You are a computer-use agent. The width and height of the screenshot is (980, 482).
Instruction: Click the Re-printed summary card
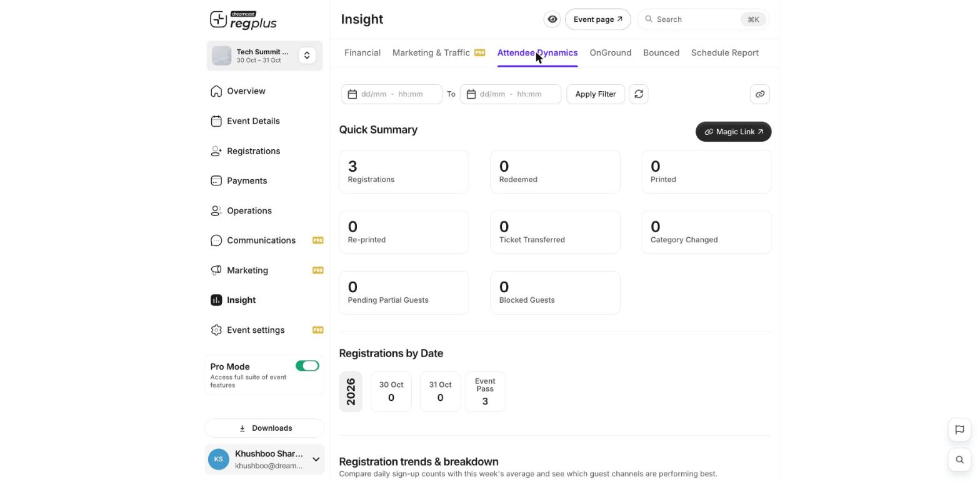tap(404, 232)
